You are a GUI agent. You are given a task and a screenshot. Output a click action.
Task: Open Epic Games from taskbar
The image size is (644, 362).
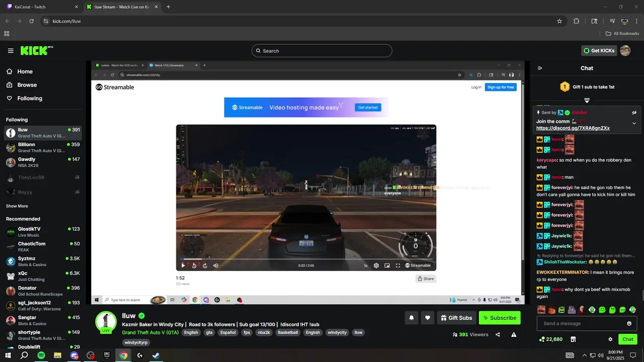(107, 355)
